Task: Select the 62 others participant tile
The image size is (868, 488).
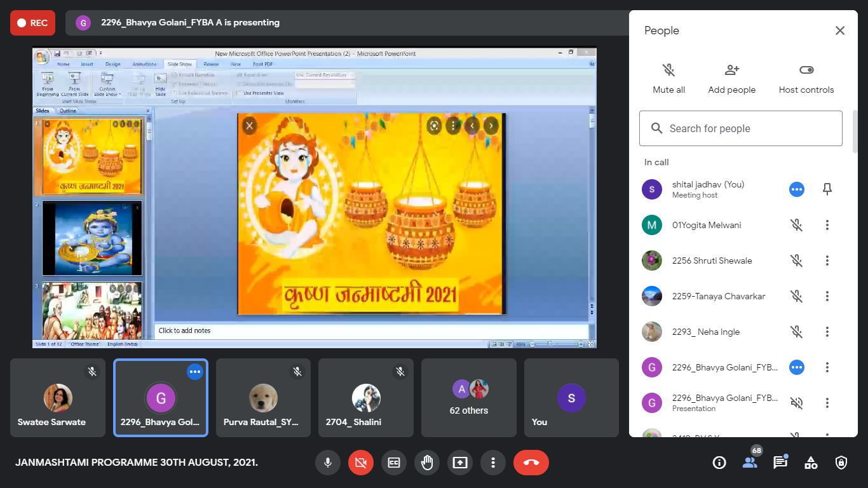Action: [469, 398]
